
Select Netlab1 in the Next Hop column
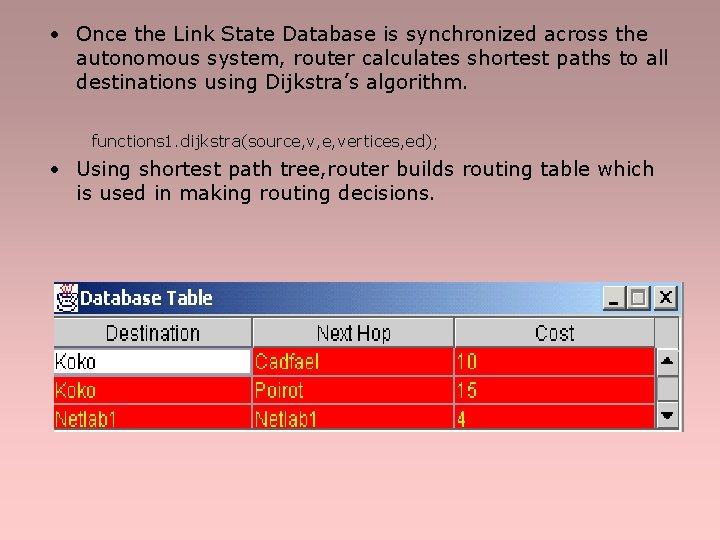[353, 418]
